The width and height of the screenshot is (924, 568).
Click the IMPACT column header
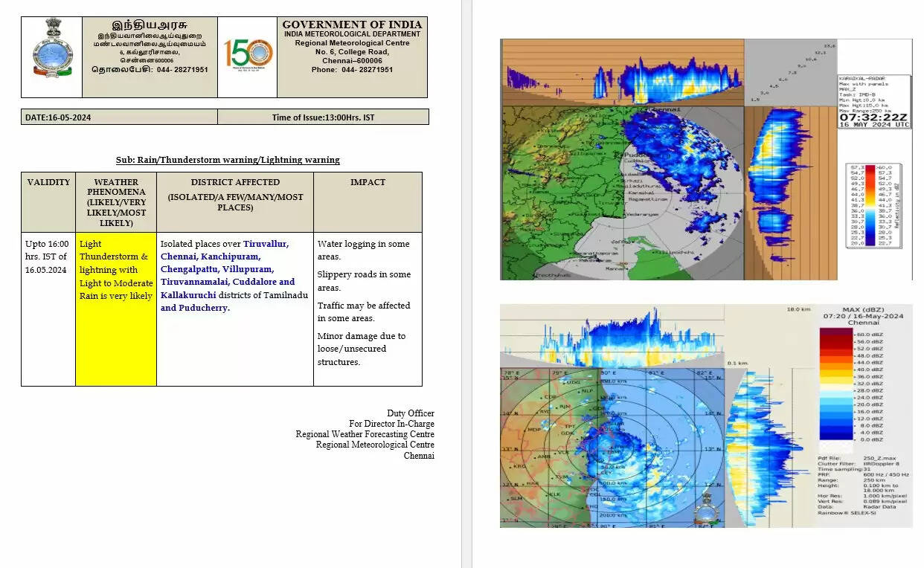pos(368,182)
